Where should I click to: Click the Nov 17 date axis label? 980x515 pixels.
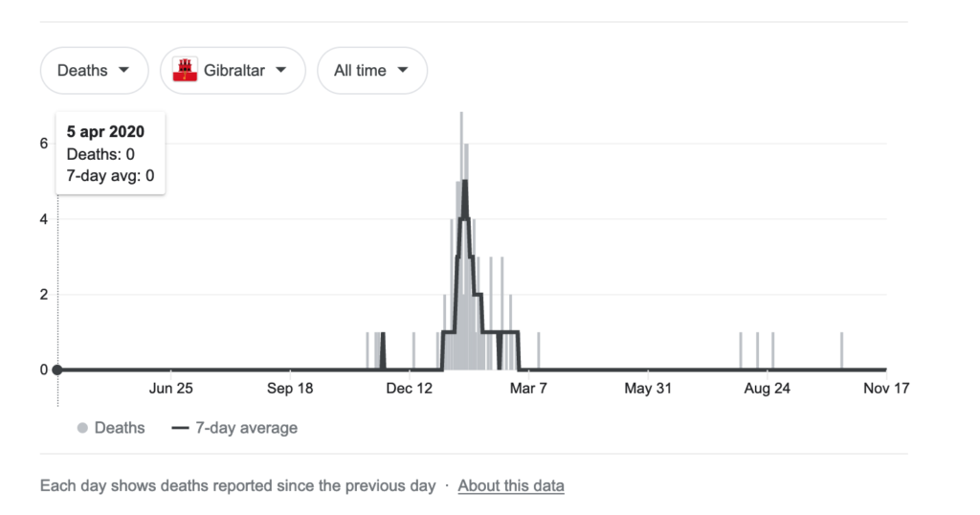(x=885, y=389)
